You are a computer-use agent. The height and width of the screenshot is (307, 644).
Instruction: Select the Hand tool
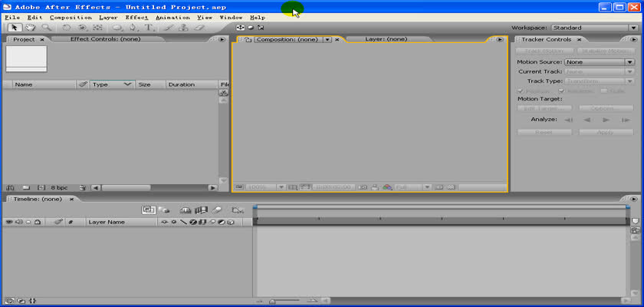click(30, 28)
